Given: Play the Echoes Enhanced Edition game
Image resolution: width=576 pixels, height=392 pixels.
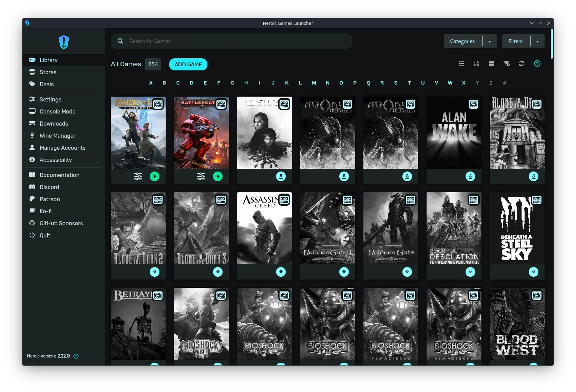Looking at the screenshot, I should point(155,176).
